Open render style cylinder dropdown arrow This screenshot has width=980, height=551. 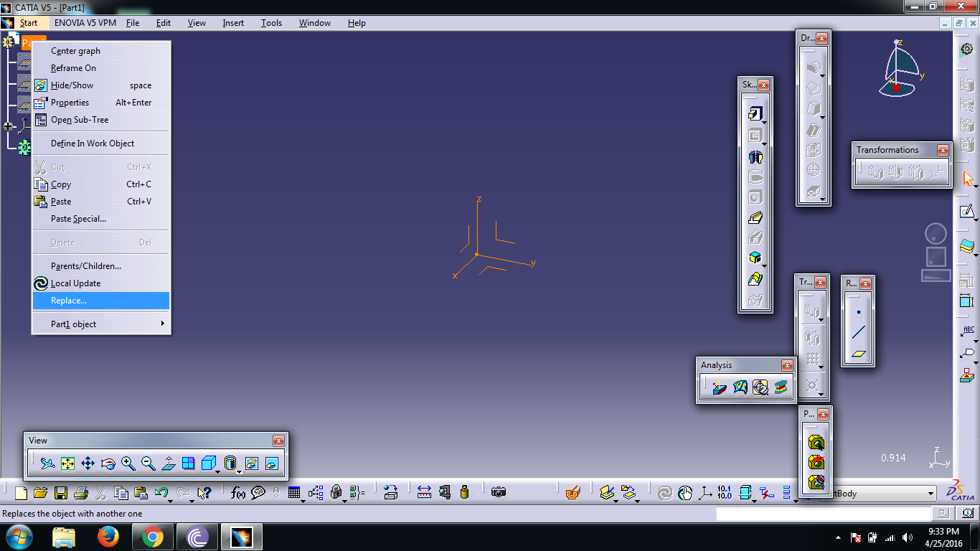[x=239, y=471]
